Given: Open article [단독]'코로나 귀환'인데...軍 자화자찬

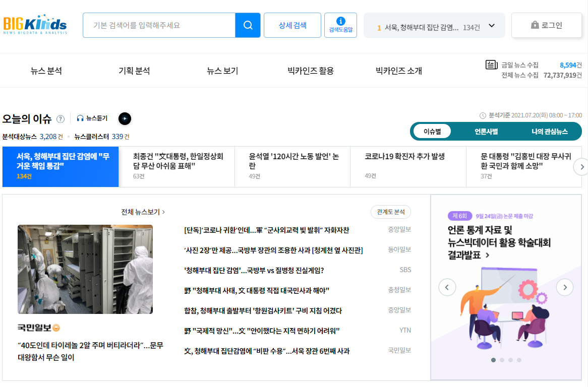Looking at the screenshot, I should click(267, 230).
